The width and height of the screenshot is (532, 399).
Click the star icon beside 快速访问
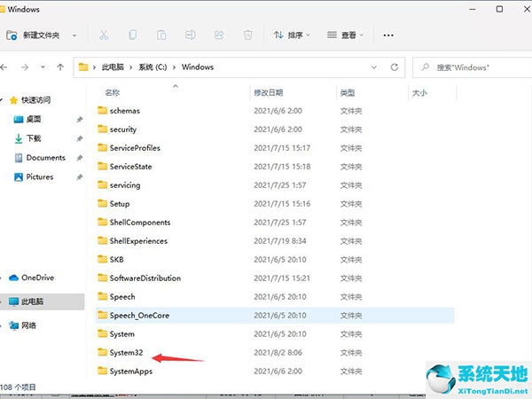tap(13, 100)
